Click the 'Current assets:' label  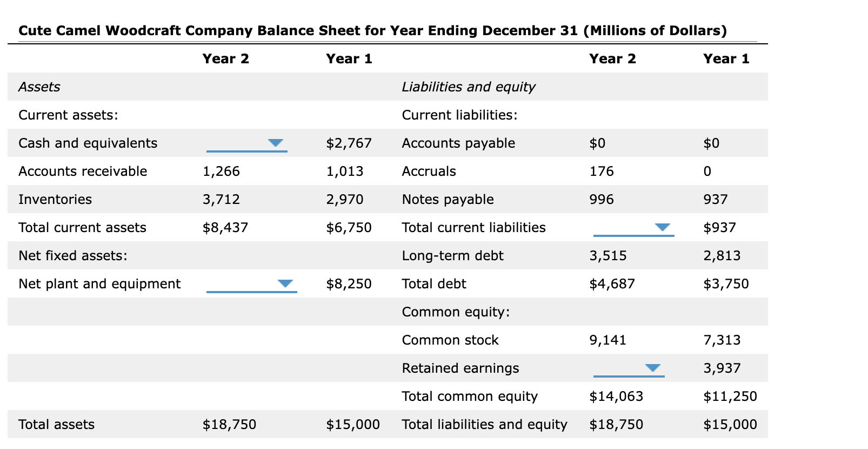pyautogui.click(x=68, y=115)
